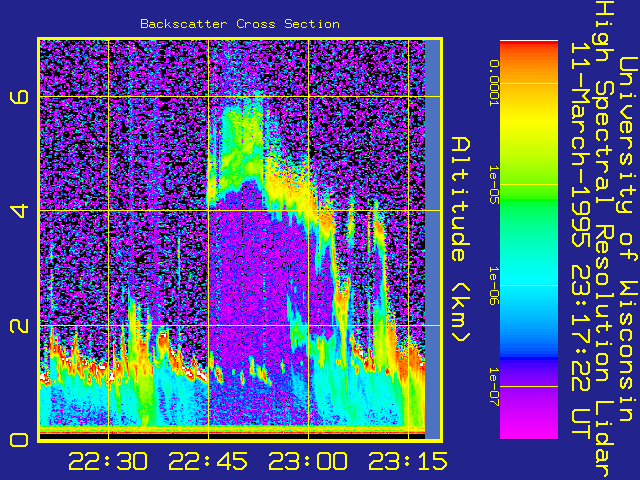The image size is (640, 480).
Task: Click the "University of Wisconsin" title text
Action: coord(629,240)
